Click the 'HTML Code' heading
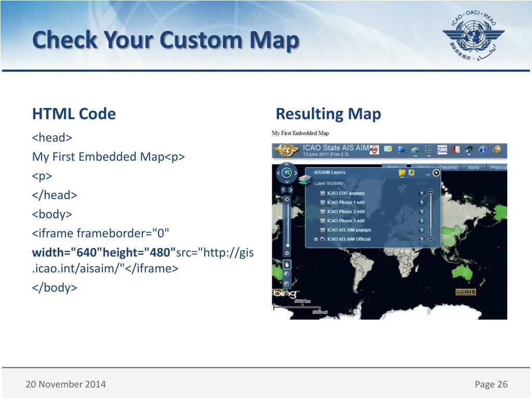The height and width of the screenshot is (399, 532). [x=74, y=114]
